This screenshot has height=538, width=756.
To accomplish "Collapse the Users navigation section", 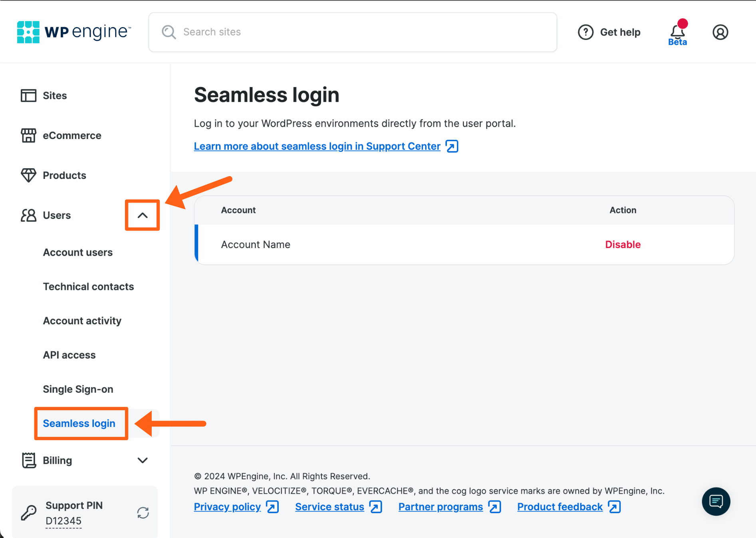I will pos(142,215).
